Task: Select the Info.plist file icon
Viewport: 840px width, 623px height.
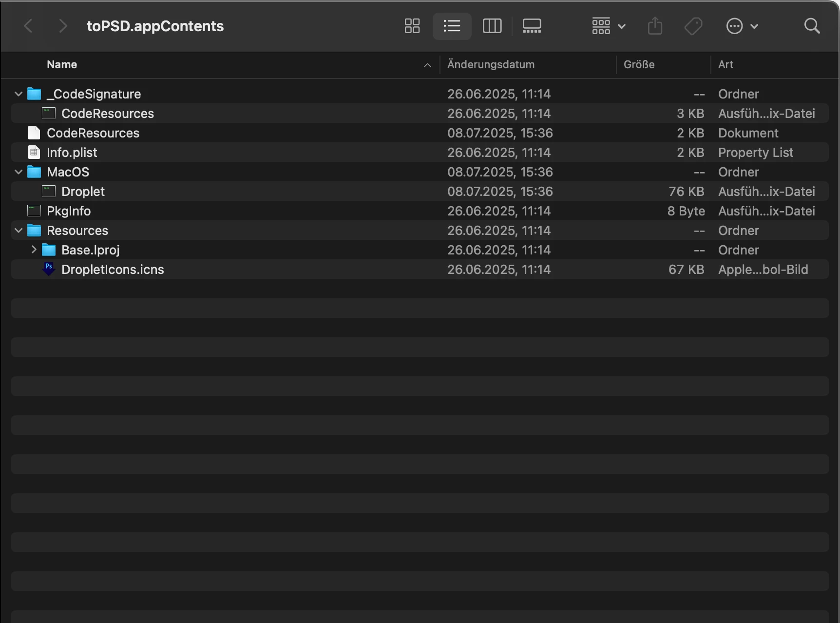Action: (34, 152)
